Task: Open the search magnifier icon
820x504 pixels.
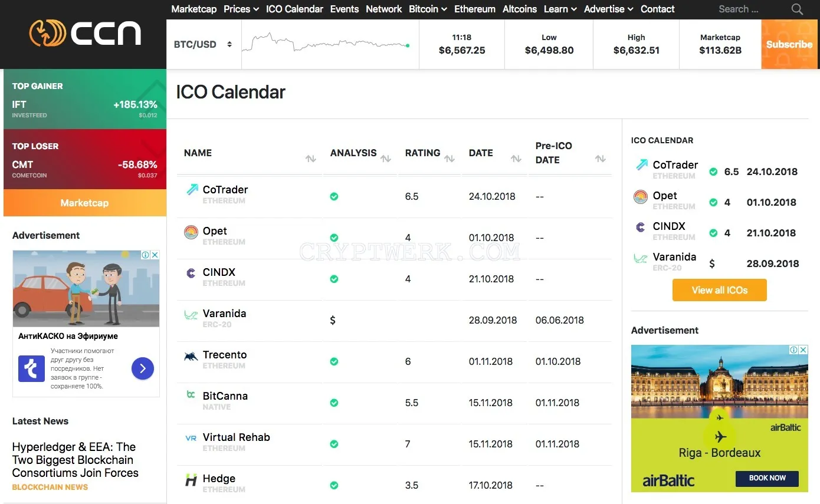Action: click(x=797, y=9)
